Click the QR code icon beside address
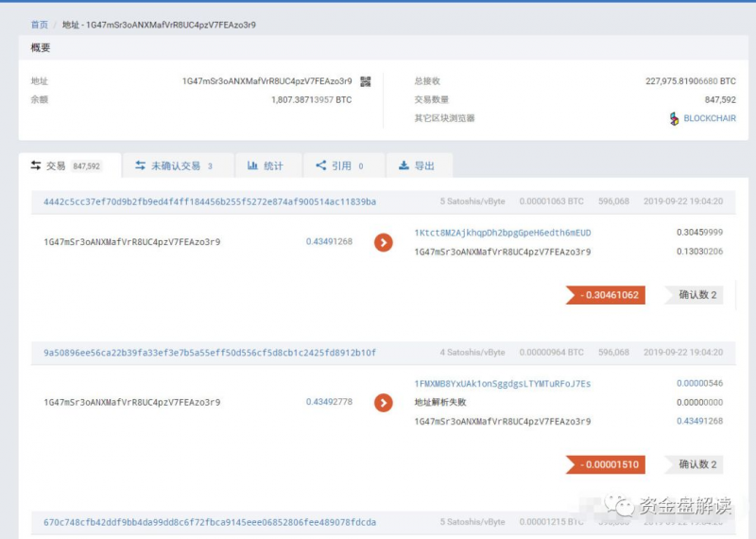Image resolution: width=756 pixels, height=539 pixels. pyautogui.click(x=366, y=81)
